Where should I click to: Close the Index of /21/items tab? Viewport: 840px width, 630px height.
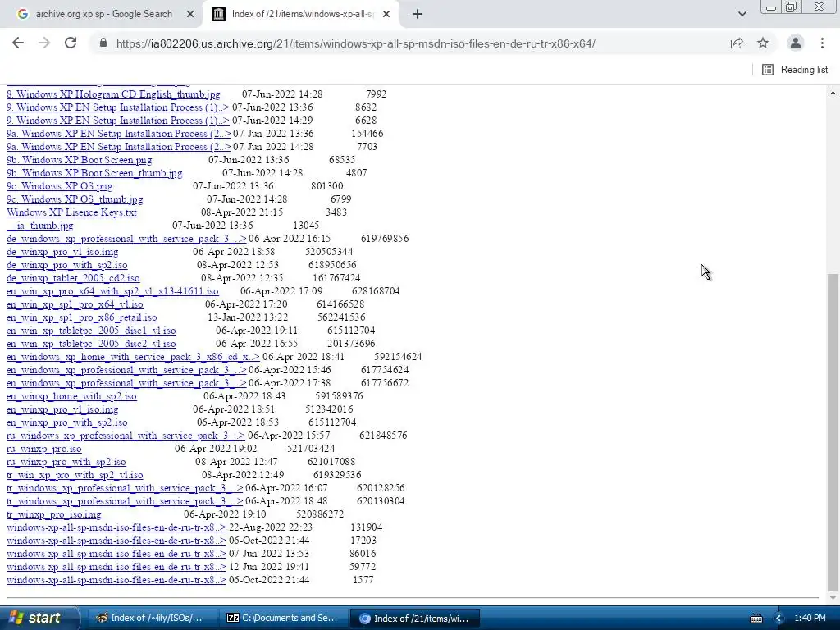386,15
